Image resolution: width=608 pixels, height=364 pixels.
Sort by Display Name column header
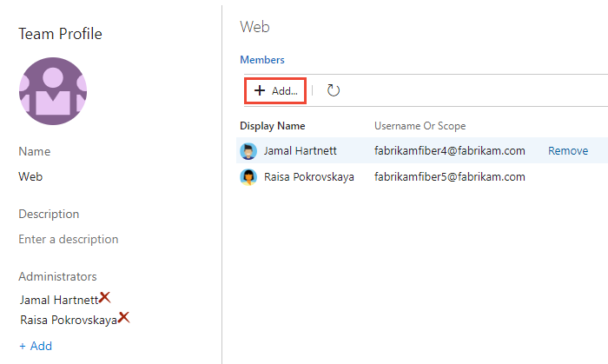[x=273, y=126]
